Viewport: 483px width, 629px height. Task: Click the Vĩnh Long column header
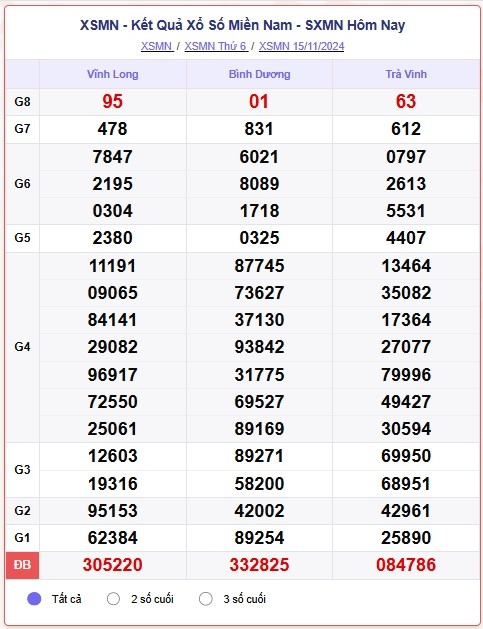pyautogui.click(x=113, y=74)
